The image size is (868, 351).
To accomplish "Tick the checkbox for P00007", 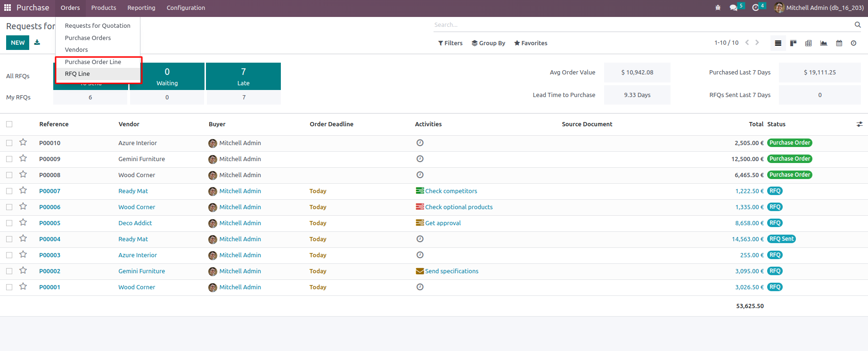I will click(x=9, y=191).
